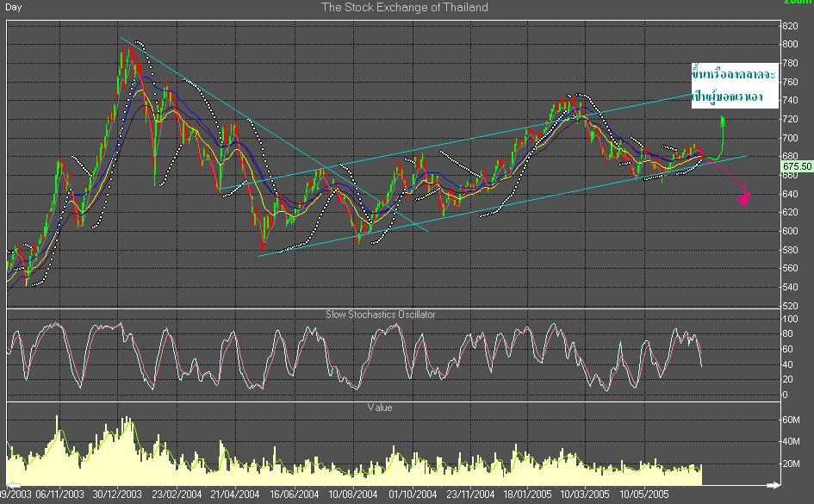Click the 600 price axis label

click(790, 231)
